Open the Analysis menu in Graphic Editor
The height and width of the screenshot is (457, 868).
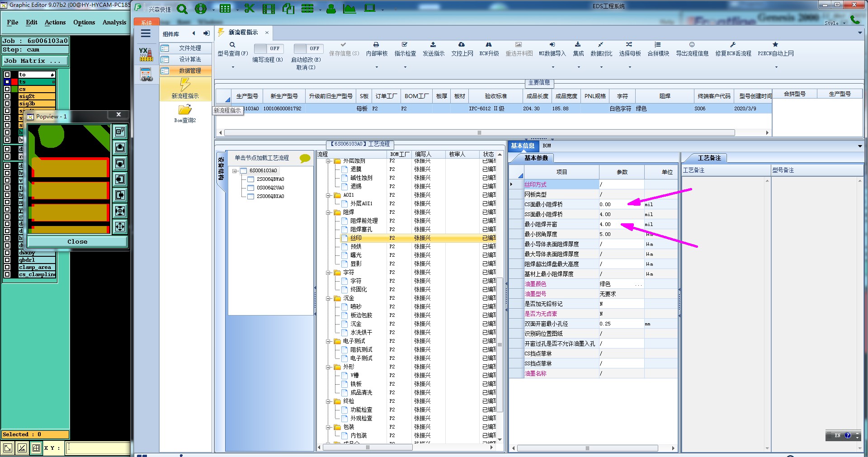tap(114, 22)
